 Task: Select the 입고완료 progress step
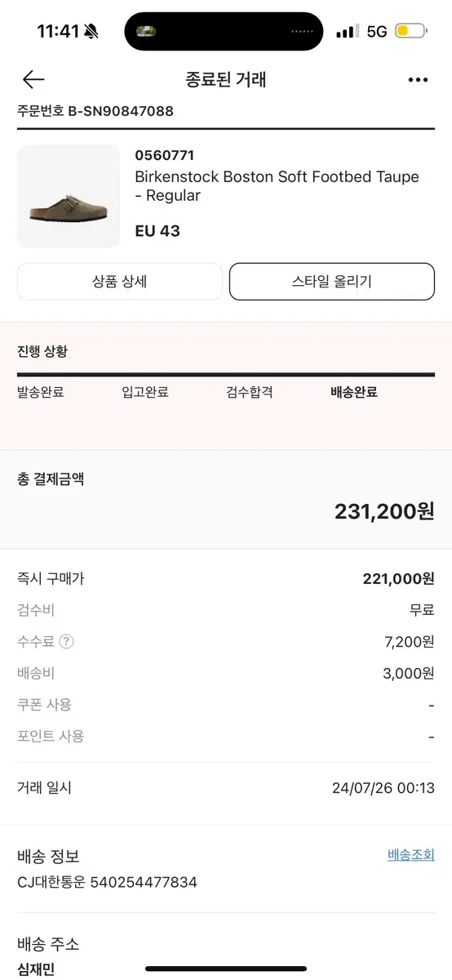(145, 392)
